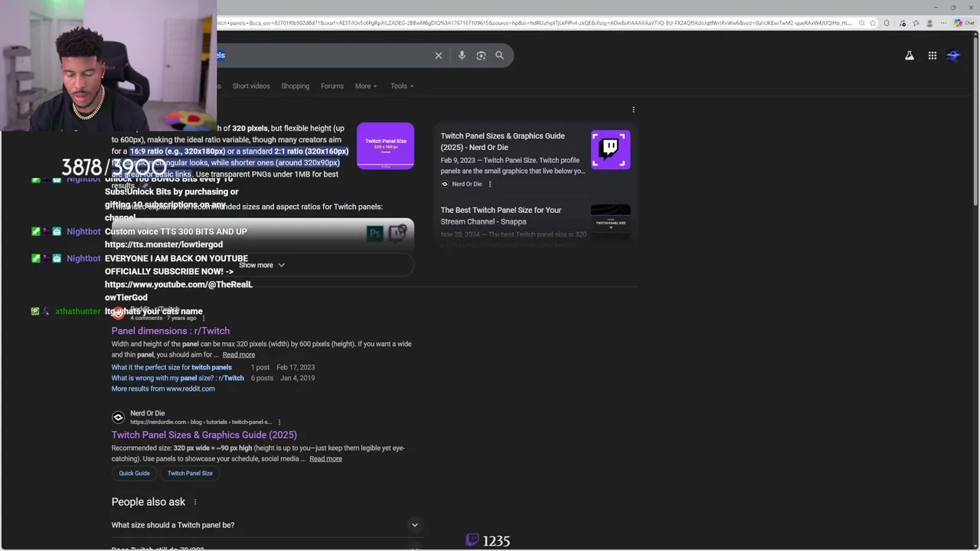
Task: Clear the search box with the X icon
Action: (439, 55)
